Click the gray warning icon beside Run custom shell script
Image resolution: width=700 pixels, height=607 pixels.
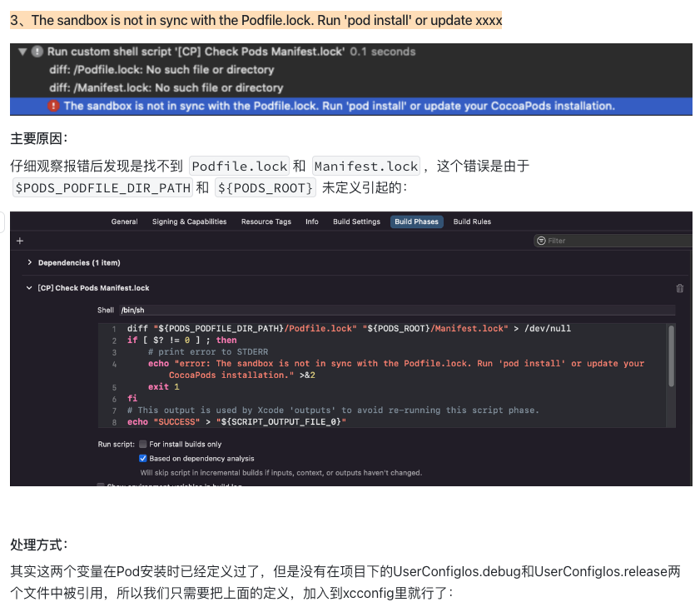37,52
